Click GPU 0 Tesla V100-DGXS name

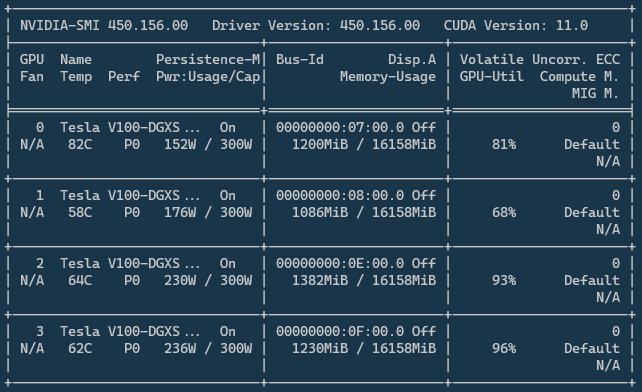click(130, 127)
